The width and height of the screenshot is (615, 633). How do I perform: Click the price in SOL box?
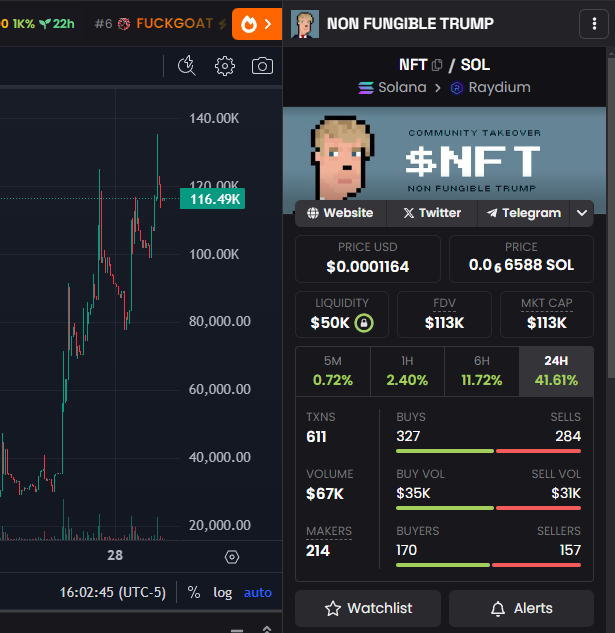pyautogui.click(x=521, y=259)
